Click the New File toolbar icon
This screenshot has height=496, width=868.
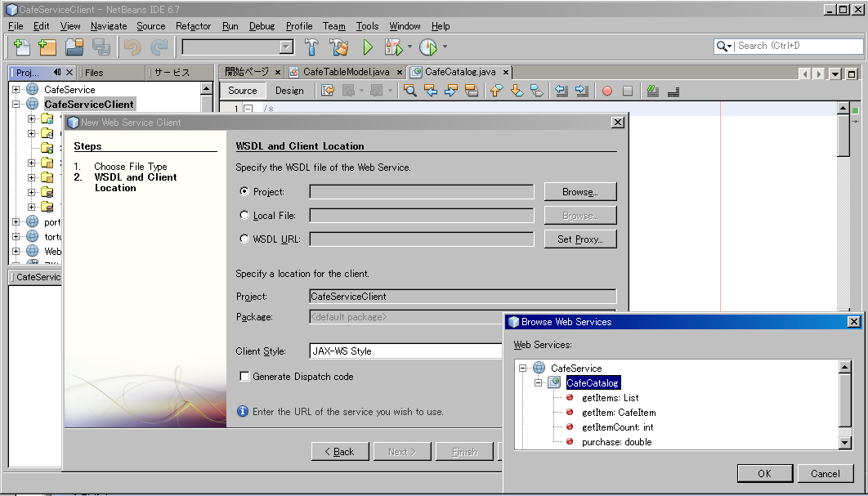21,47
